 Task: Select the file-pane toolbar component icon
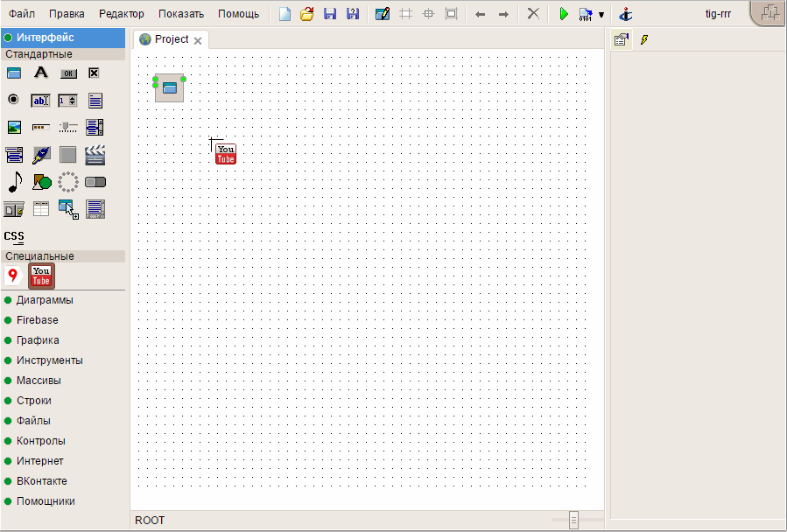[x=13, y=209]
